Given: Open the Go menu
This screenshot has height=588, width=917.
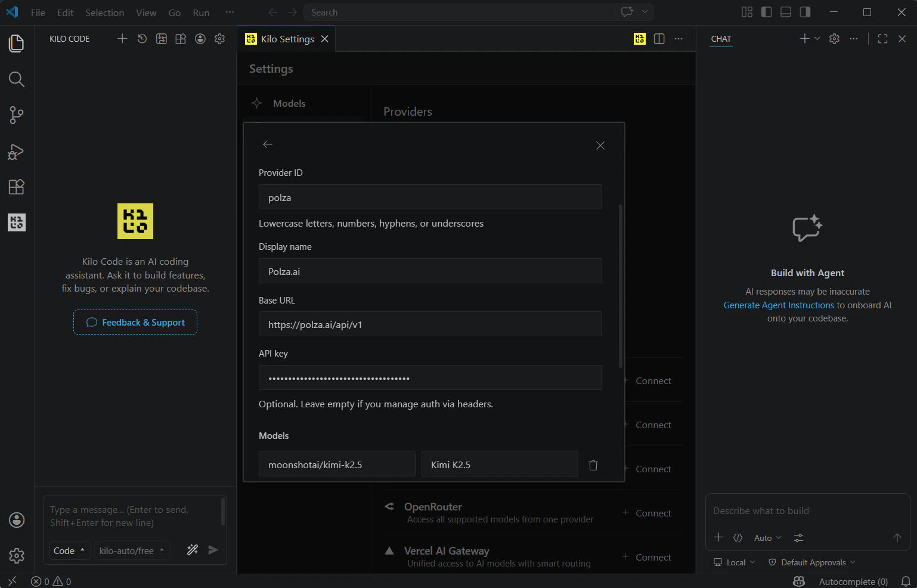Looking at the screenshot, I should pos(175,13).
